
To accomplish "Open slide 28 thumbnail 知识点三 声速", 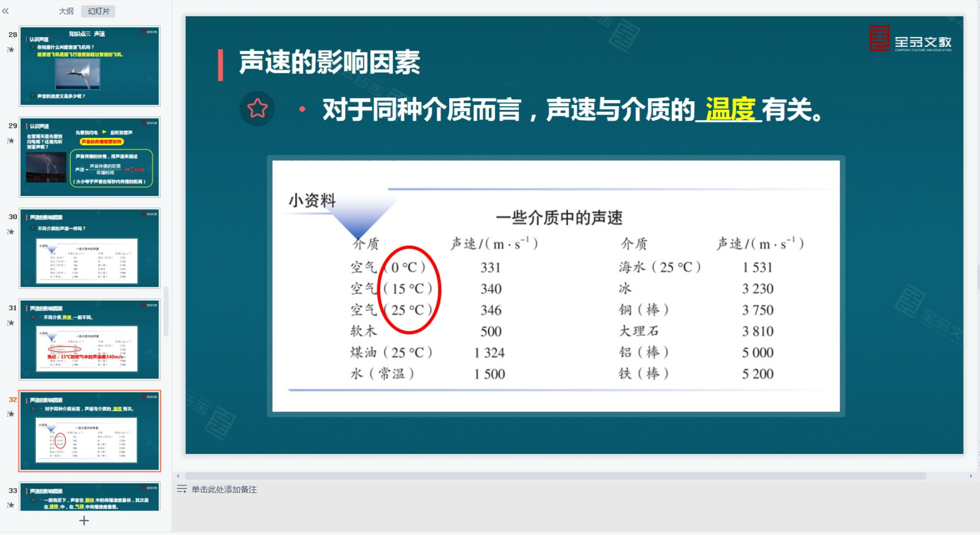I will coord(90,66).
